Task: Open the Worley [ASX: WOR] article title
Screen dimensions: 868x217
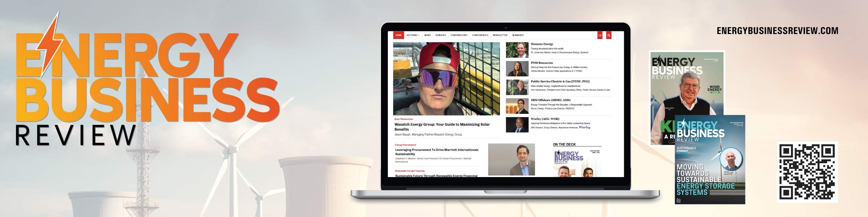Action: click(545, 119)
